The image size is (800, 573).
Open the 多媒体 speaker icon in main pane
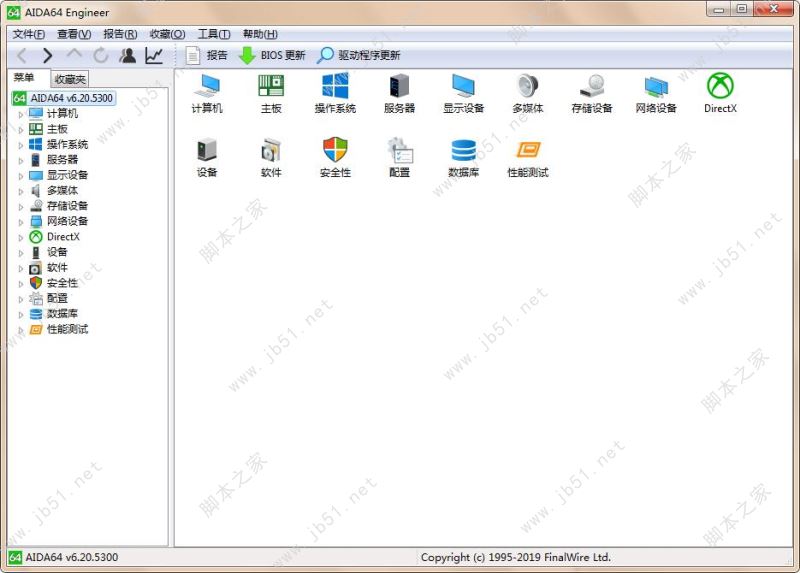(x=528, y=93)
